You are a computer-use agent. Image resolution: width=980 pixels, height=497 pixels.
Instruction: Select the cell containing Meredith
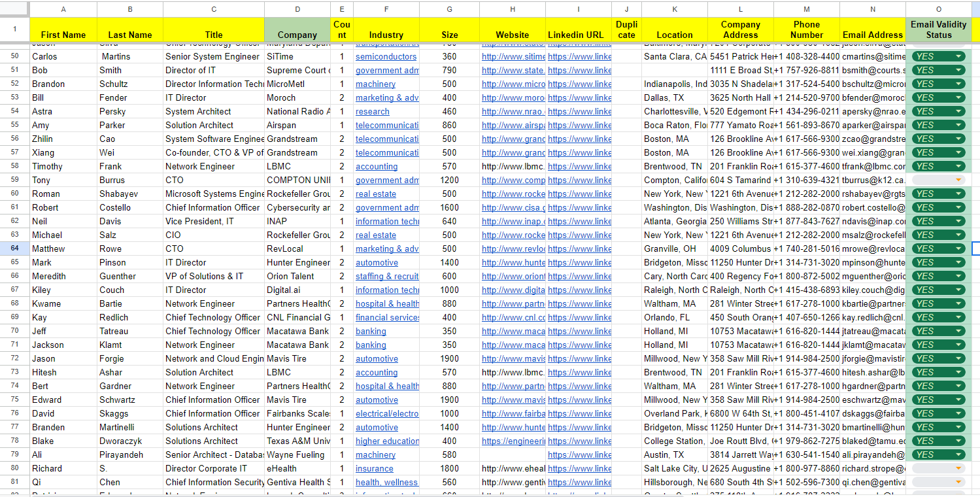pyautogui.click(x=63, y=276)
